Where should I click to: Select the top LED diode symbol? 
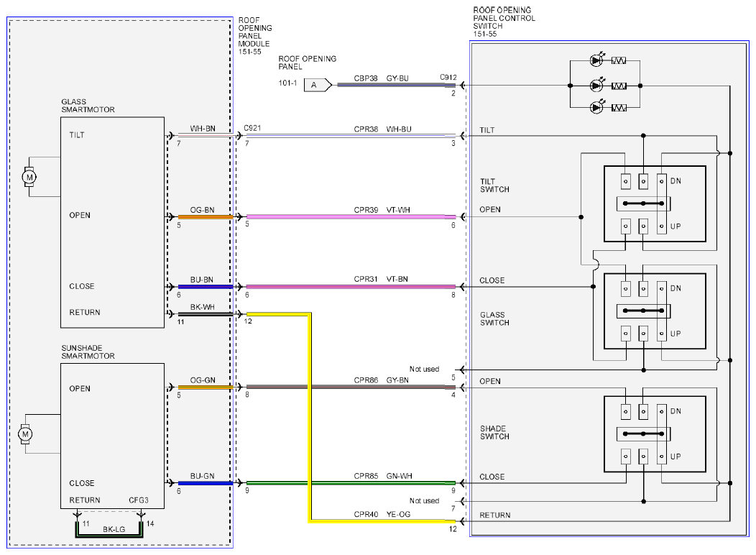pos(597,60)
